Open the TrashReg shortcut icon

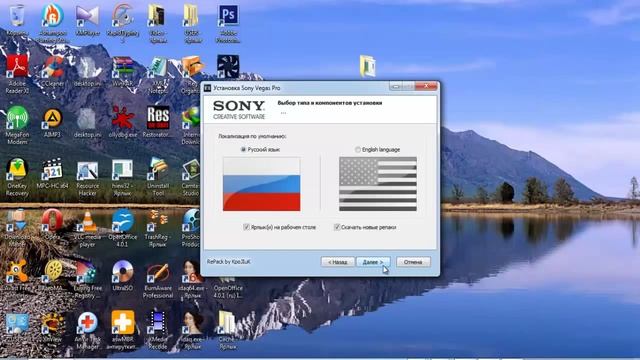pos(158,220)
